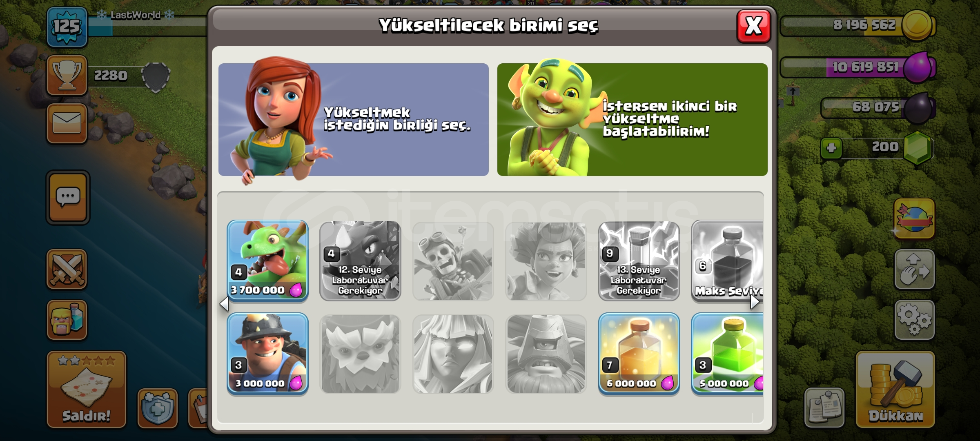Show next units with right arrow
Image resolution: width=980 pixels, height=441 pixels.
(755, 302)
